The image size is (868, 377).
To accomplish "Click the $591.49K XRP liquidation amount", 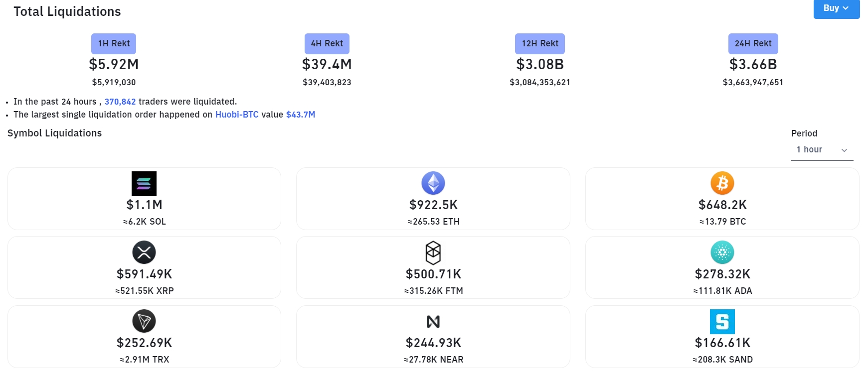I will 144,274.
